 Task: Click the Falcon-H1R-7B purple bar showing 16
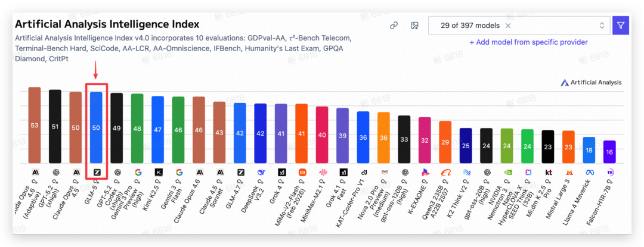pyautogui.click(x=610, y=152)
